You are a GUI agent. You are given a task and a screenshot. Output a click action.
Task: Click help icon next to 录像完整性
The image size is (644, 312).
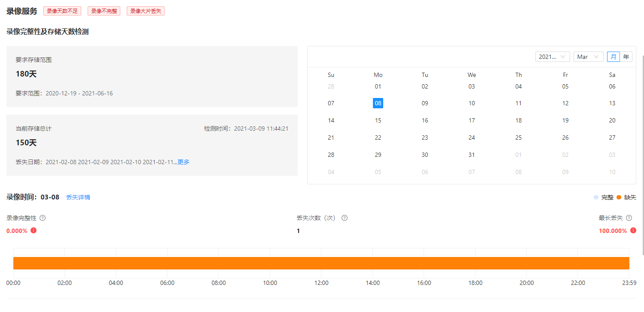pos(43,218)
